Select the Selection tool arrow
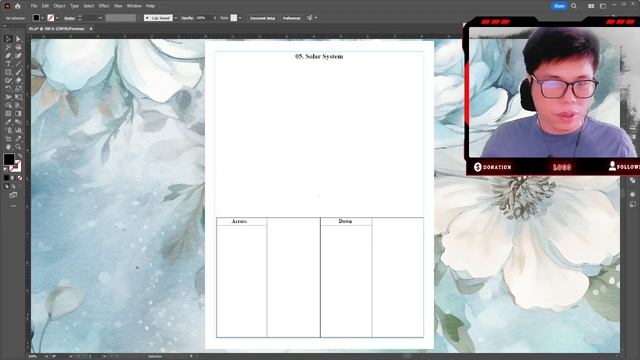Viewport: 640px width, 360px height. [8, 39]
